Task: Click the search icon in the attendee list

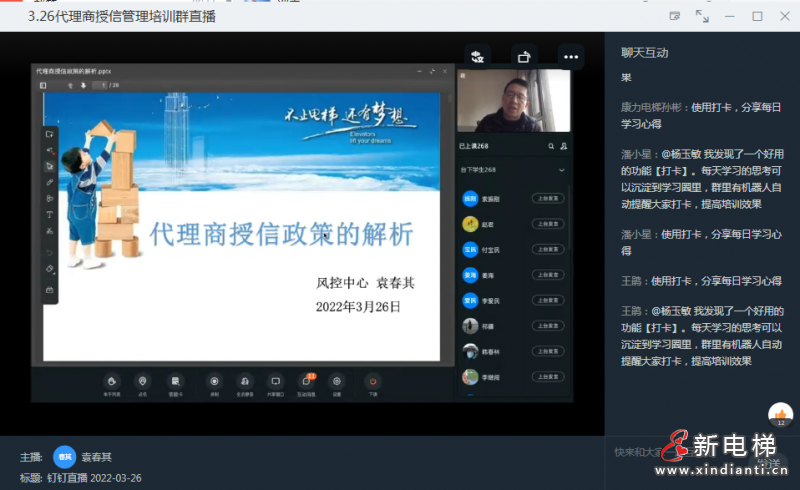Action: (x=551, y=146)
